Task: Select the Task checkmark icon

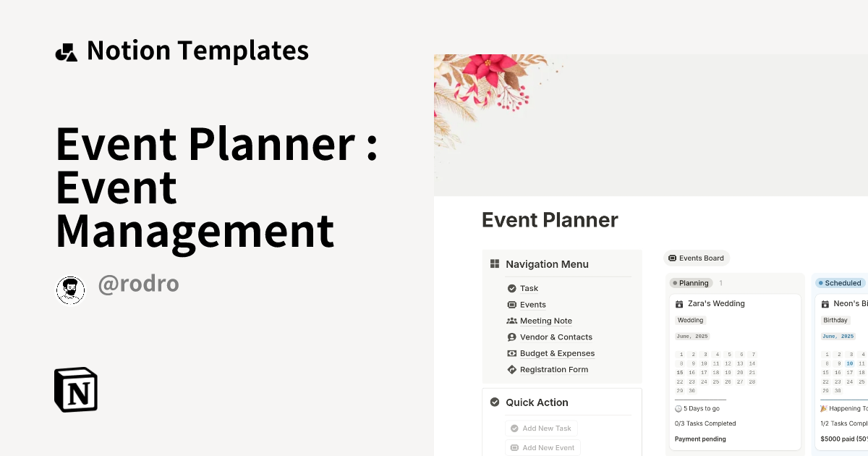Action: coord(511,288)
